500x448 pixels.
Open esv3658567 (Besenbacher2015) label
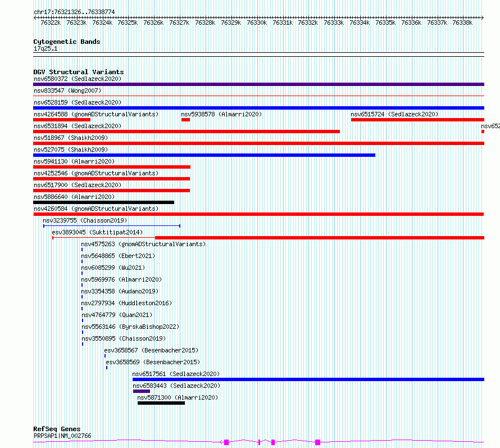click(x=151, y=350)
